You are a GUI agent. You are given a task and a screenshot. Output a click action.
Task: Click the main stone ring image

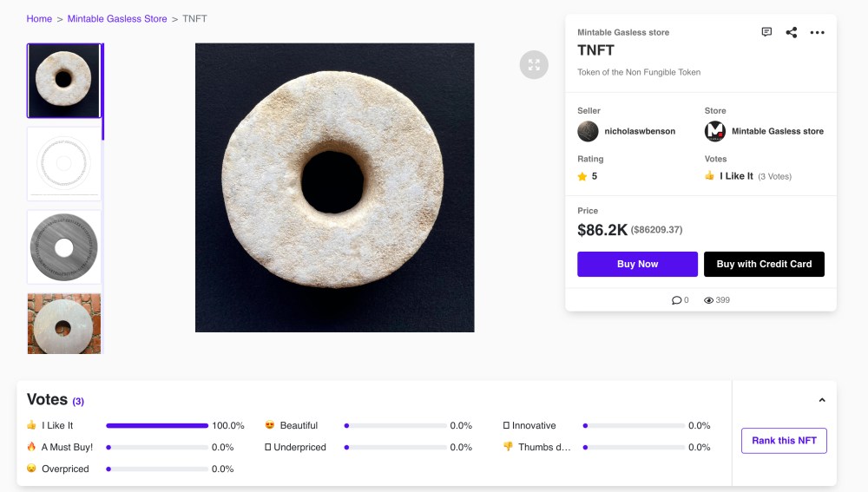click(x=334, y=187)
